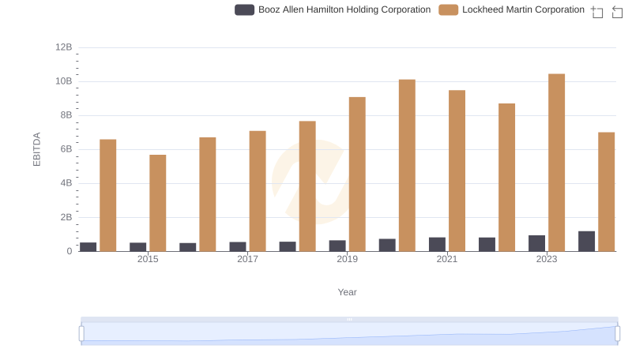Image resolution: width=632 pixels, height=364 pixels.
Task: Click the 8B y-axis label
Action: (x=66, y=115)
